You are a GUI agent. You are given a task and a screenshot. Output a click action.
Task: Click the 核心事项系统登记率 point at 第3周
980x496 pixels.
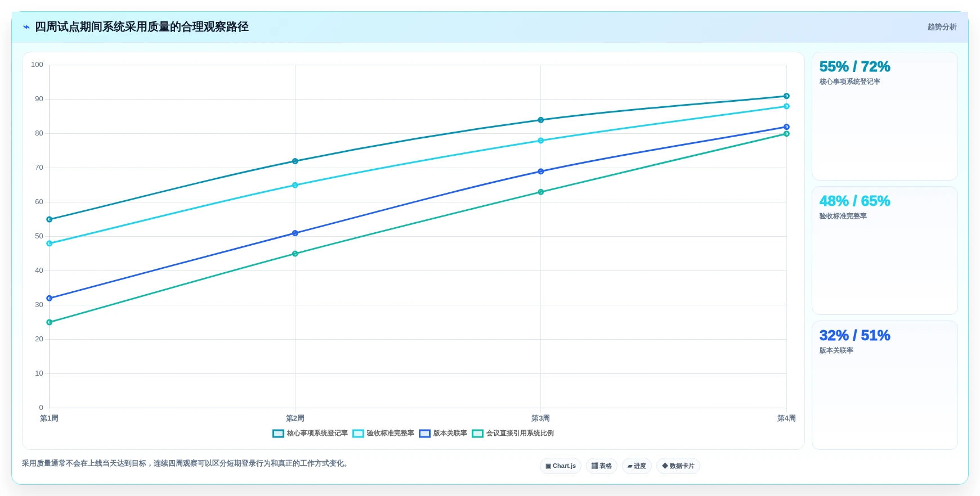pyautogui.click(x=541, y=120)
